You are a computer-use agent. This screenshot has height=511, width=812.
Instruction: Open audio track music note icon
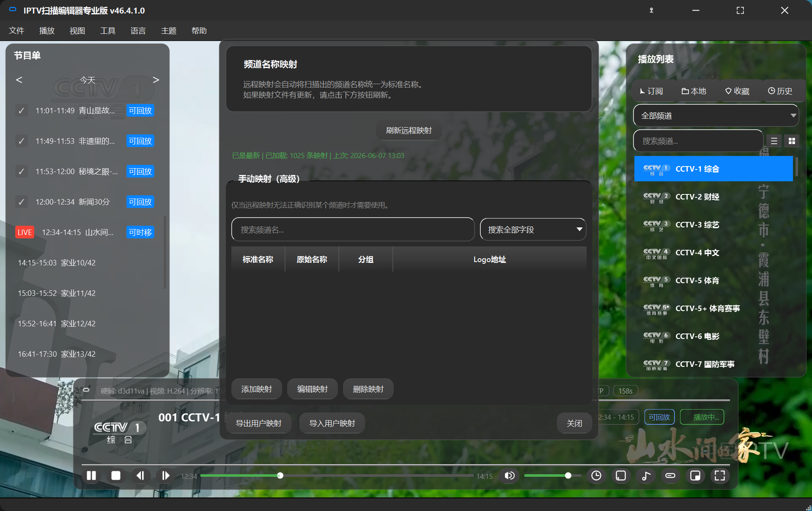pos(646,475)
